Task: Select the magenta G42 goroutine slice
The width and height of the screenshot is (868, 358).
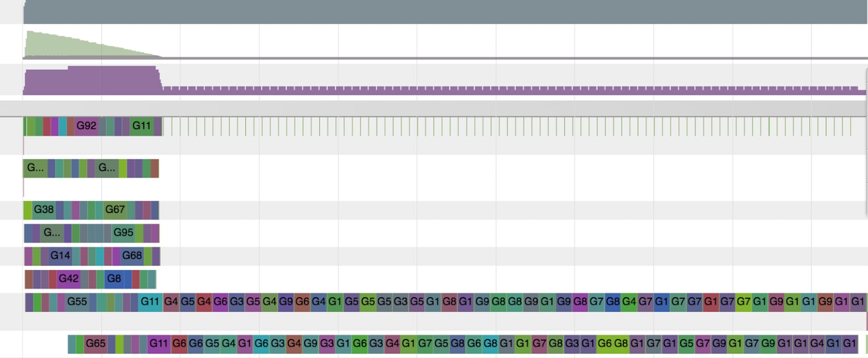Action: [68, 279]
